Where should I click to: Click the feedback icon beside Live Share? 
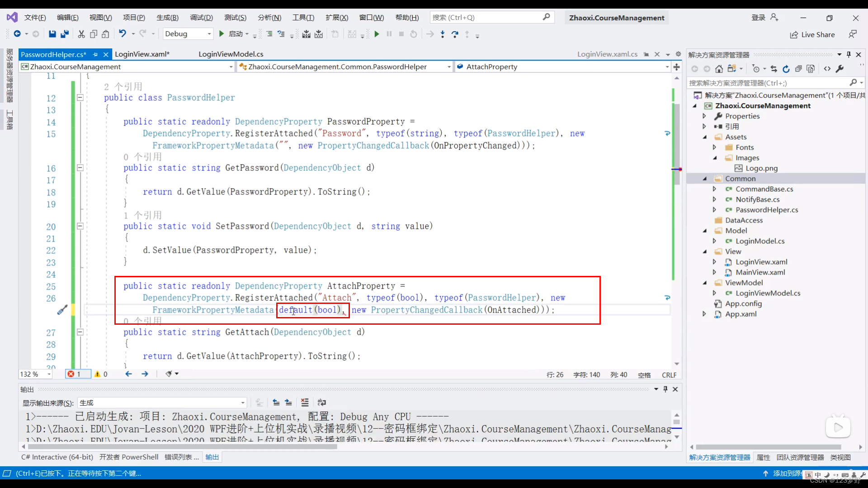click(853, 34)
